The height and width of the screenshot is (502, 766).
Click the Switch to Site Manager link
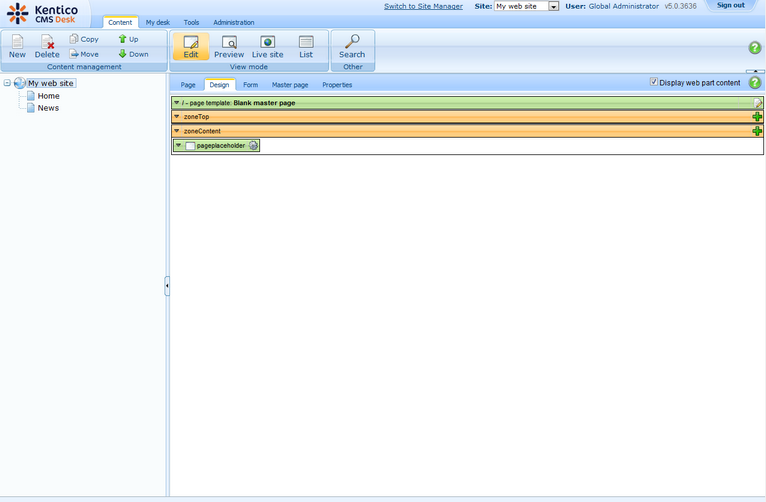423,6
